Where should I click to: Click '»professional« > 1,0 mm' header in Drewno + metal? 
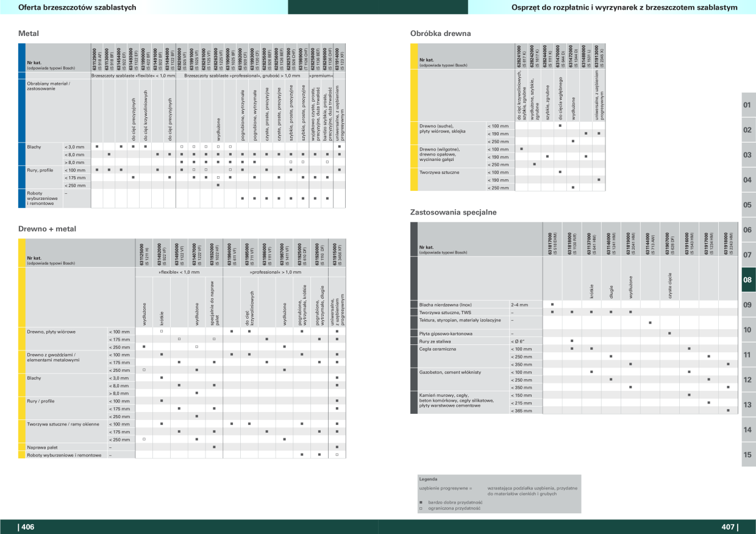click(276, 271)
